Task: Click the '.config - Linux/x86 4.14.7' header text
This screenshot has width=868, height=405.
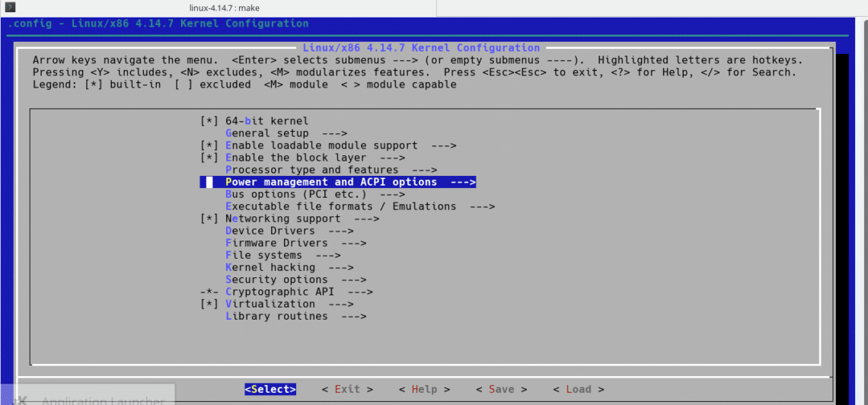Action: click(158, 24)
